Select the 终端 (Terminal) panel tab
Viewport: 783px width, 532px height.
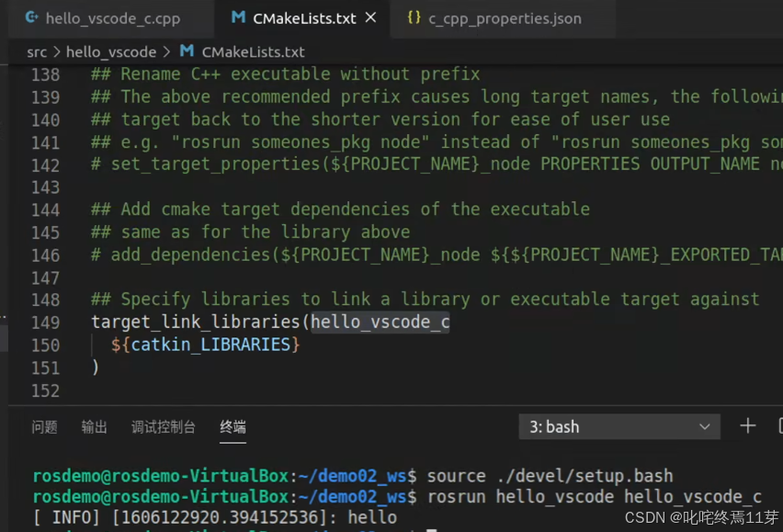pyautogui.click(x=233, y=427)
